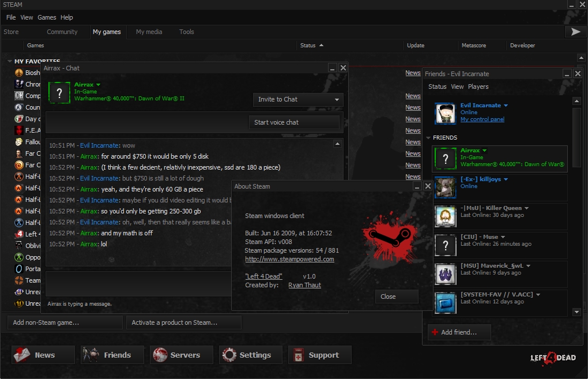Click the soldier icon on the Friends button
588x379 pixels.
(x=91, y=355)
